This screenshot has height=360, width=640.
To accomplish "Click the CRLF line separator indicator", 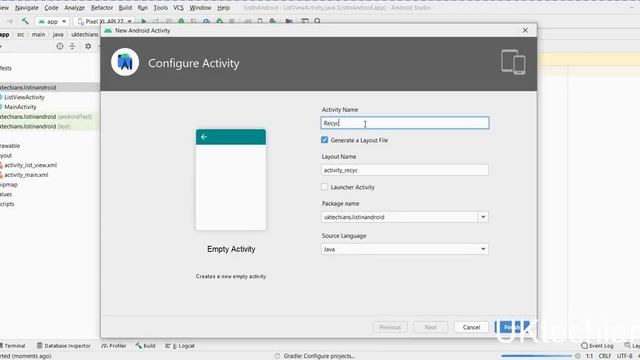I will (605, 356).
